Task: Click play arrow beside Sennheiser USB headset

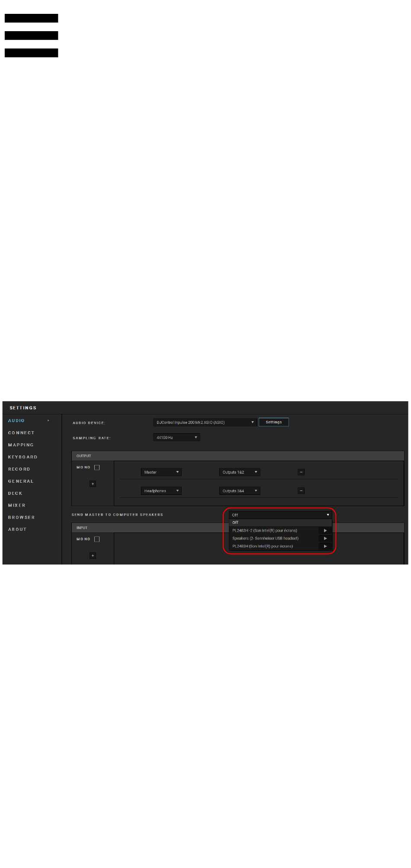Action: [x=325, y=539]
